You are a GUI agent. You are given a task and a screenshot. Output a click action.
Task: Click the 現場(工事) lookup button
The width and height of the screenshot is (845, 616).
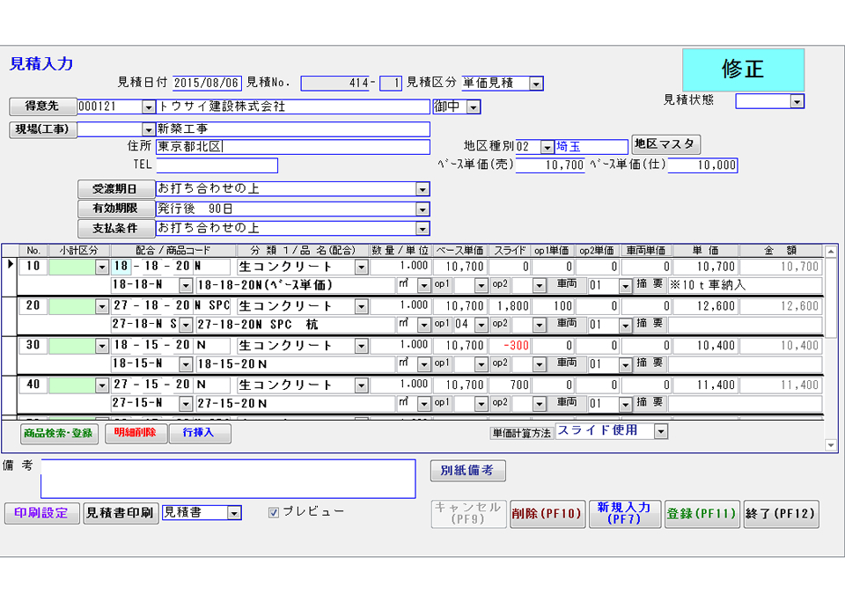(41, 130)
